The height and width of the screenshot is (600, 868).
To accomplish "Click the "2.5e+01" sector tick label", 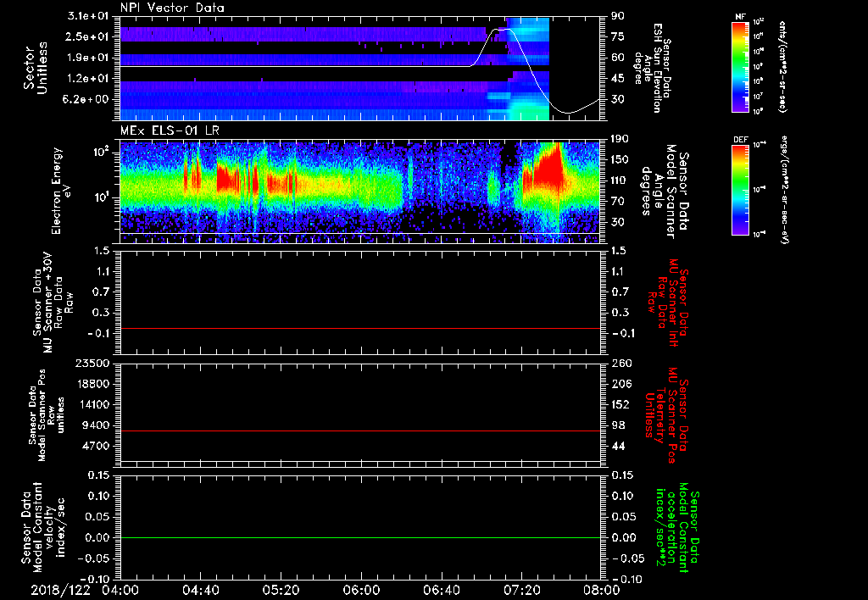I will tap(87, 36).
